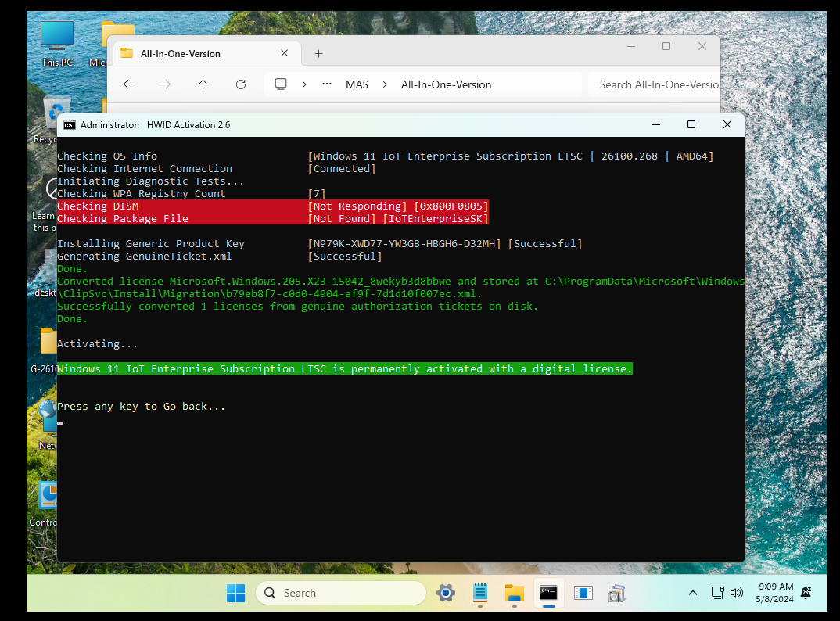The height and width of the screenshot is (621, 840).
Task: Add a new Explorer tab
Action: click(x=319, y=54)
